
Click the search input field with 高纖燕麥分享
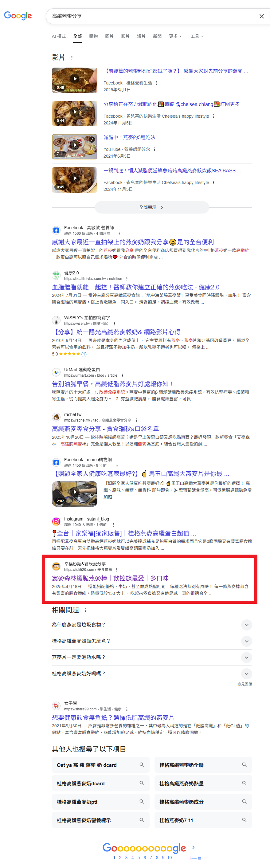(x=151, y=16)
